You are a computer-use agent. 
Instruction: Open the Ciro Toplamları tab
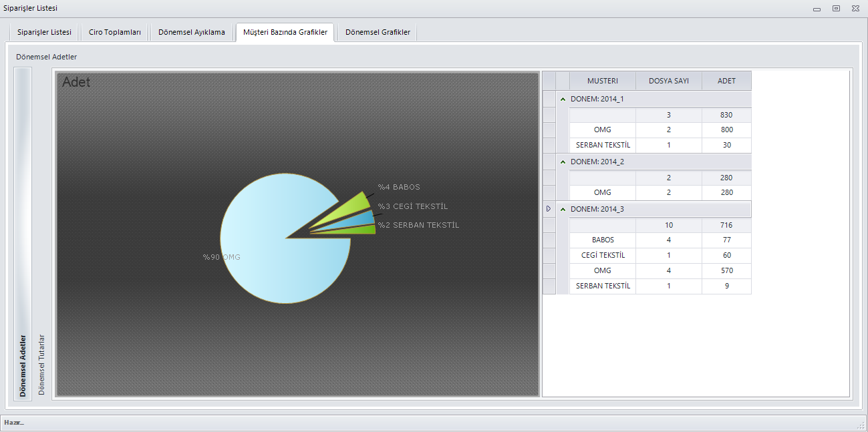(114, 32)
